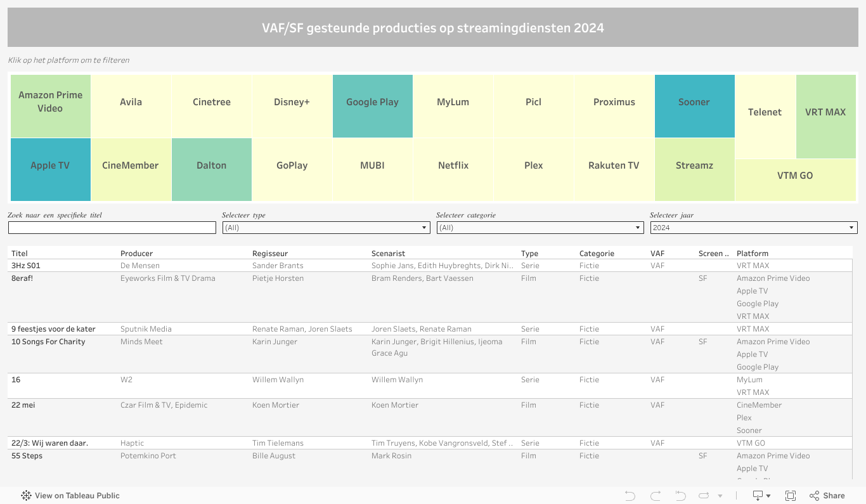The width and height of the screenshot is (866, 504).
Task: Expand the Selecteer type dropdown
Action: click(x=326, y=228)
